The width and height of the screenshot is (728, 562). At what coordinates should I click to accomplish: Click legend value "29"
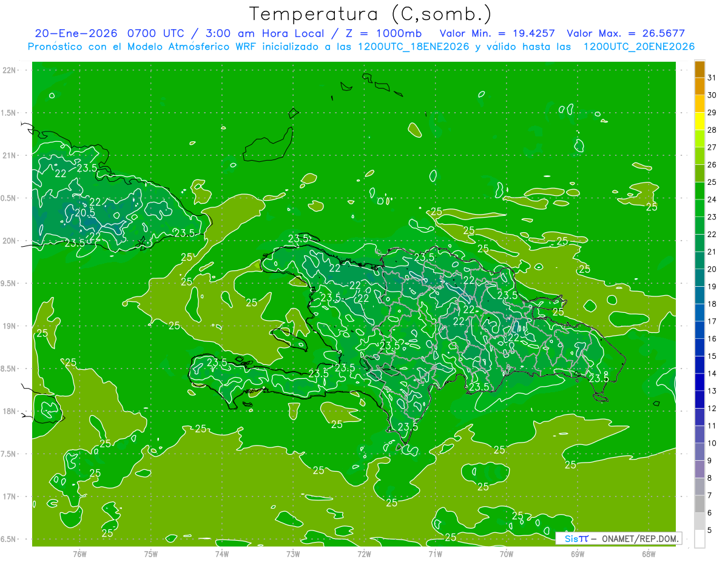coord(712,112)
